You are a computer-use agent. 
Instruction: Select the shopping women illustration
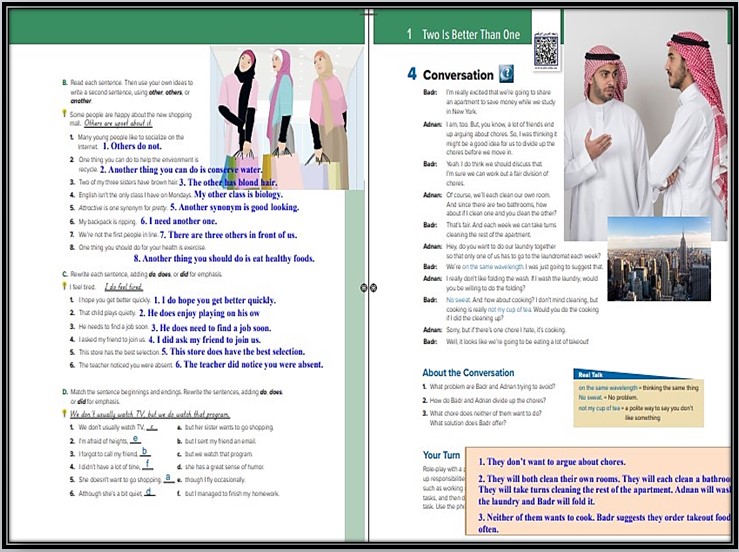point(287,118)
